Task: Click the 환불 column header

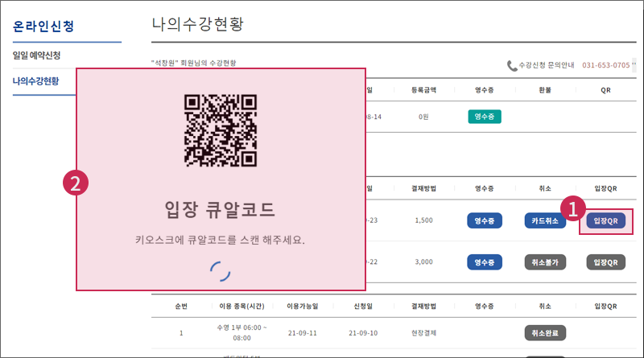Action: click(545, 90)
